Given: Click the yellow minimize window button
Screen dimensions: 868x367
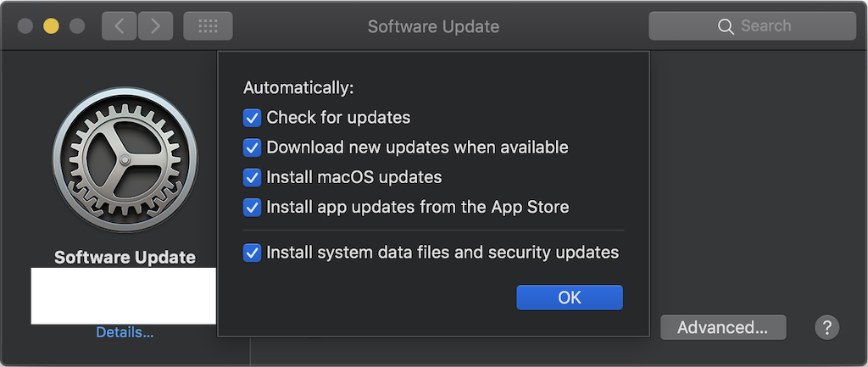Looking at the screenshot, I should point(51,26).
